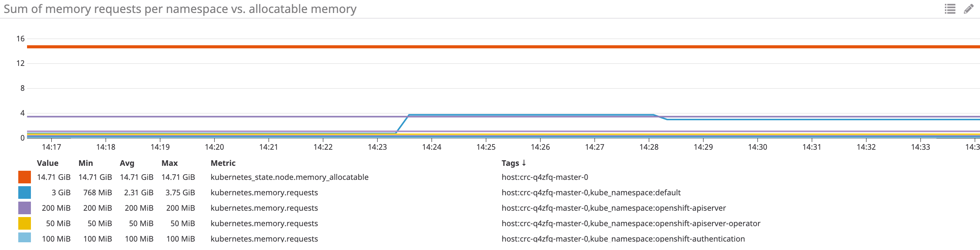This screenshot has width=980, height=250.
Task: Sort legend by the Avg column
Action: pos(127,163)
